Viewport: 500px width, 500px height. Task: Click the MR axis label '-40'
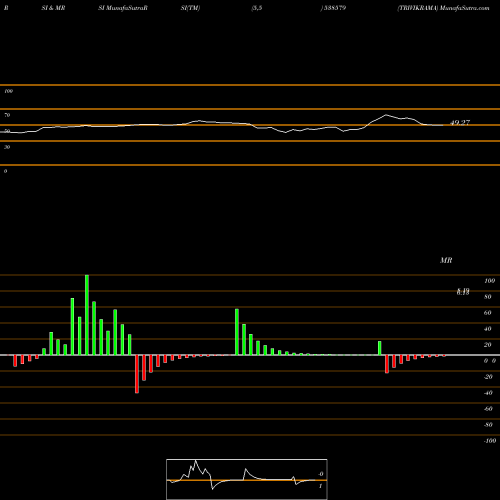coord(488,393)
